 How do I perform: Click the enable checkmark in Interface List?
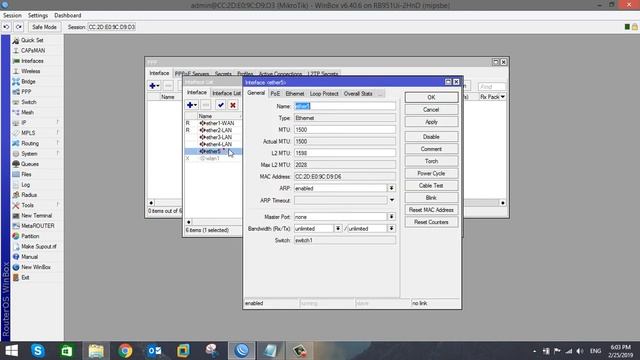pos(220,105)
